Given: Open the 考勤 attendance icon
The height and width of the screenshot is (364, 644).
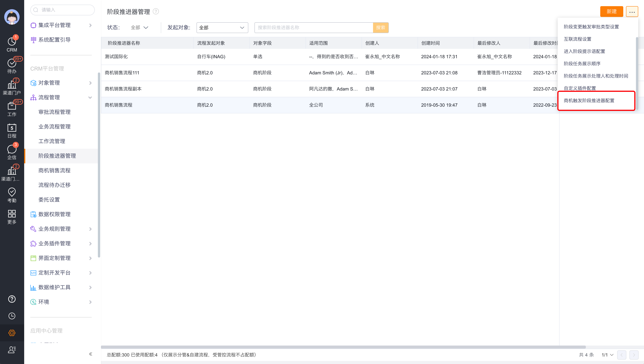Looking at the screenshot, I should [x=12, y=195].
